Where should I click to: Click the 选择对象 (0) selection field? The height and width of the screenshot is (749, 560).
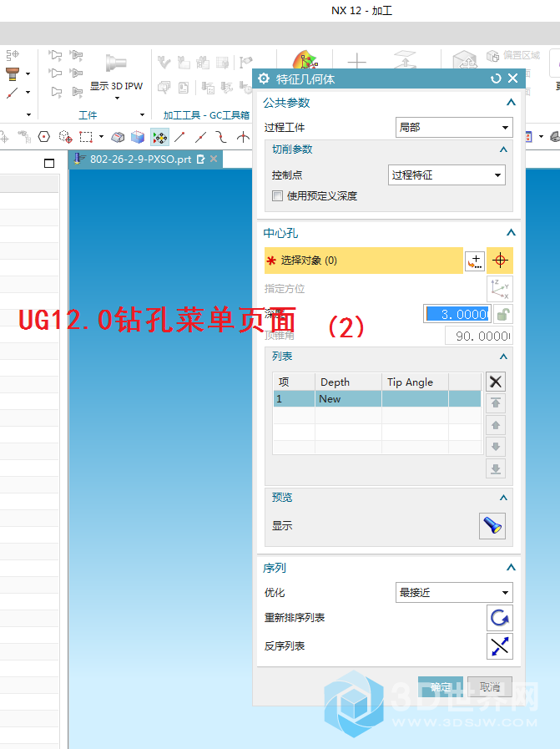pyautogui.click(x=364, y=261)
